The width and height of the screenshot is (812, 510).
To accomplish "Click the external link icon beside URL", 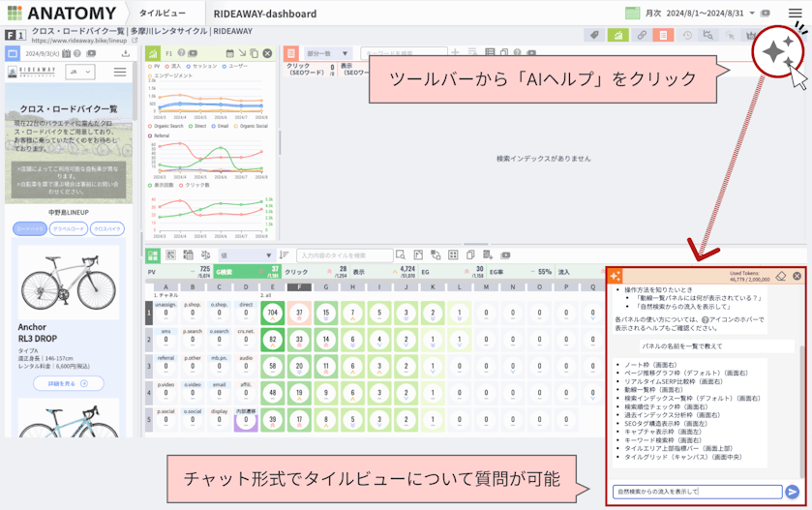I will point(135,41).
